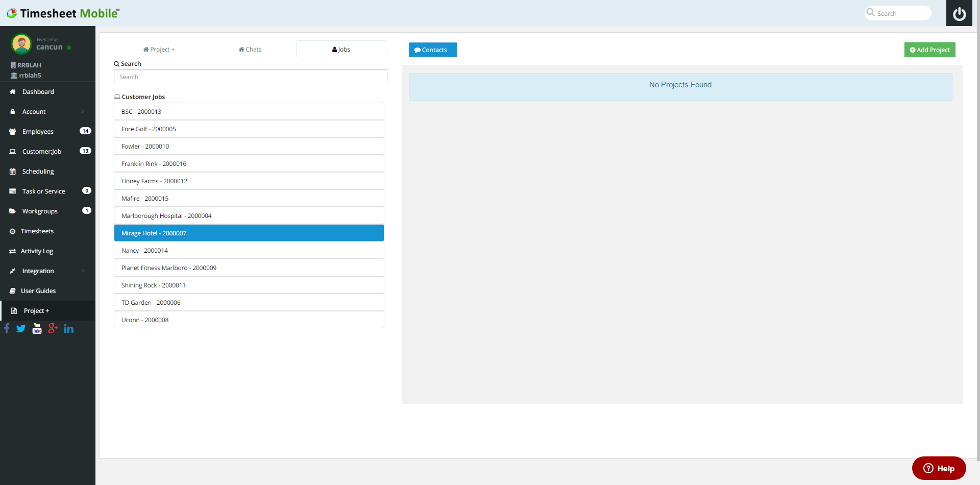Screen dimensions: 980x485
Task: Focus the Jobs Search input box
Action: [x=250, y=77]
